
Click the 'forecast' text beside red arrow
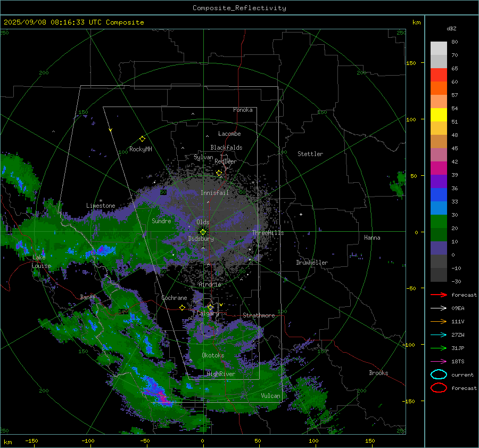464,295
